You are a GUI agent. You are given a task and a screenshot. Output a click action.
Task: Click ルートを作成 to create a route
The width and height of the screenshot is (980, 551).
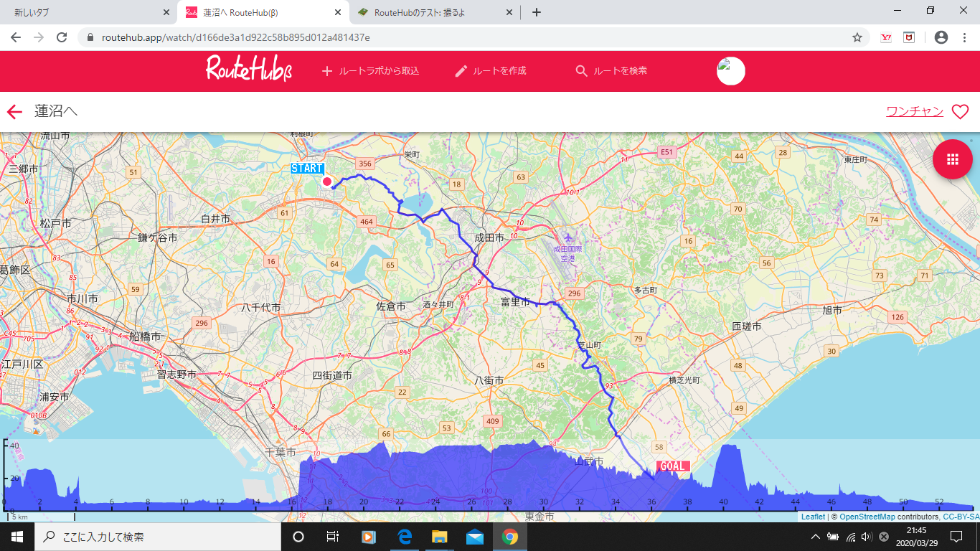point(491,71)
